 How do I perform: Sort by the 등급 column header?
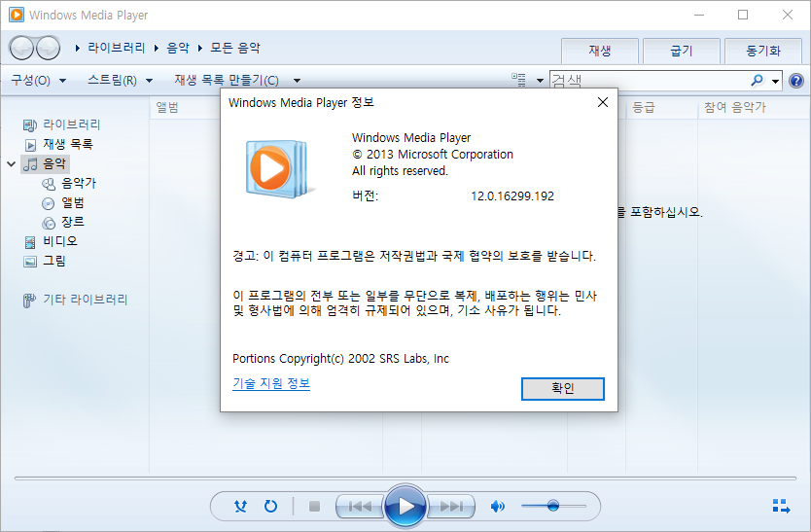pyautogui.click(x=644, y=107)
